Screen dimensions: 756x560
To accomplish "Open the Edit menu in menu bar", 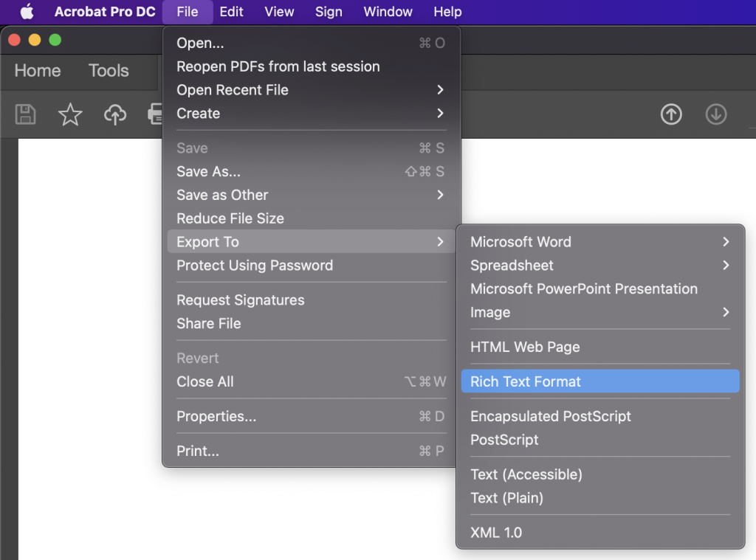I will pyautogui.click(x=231, y=12).
